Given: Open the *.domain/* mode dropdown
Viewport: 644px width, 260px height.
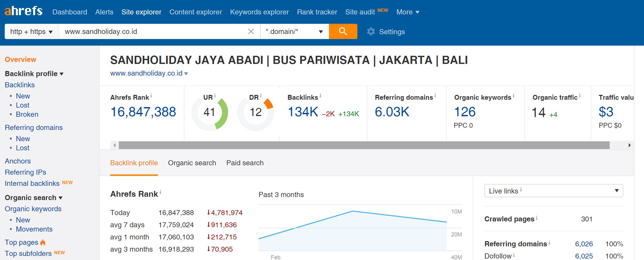Looking at the screenshot, I should point(294,32).
